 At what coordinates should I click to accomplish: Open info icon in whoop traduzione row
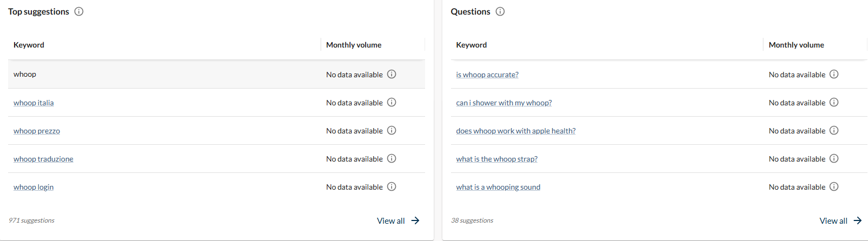[x=392, y=158]
